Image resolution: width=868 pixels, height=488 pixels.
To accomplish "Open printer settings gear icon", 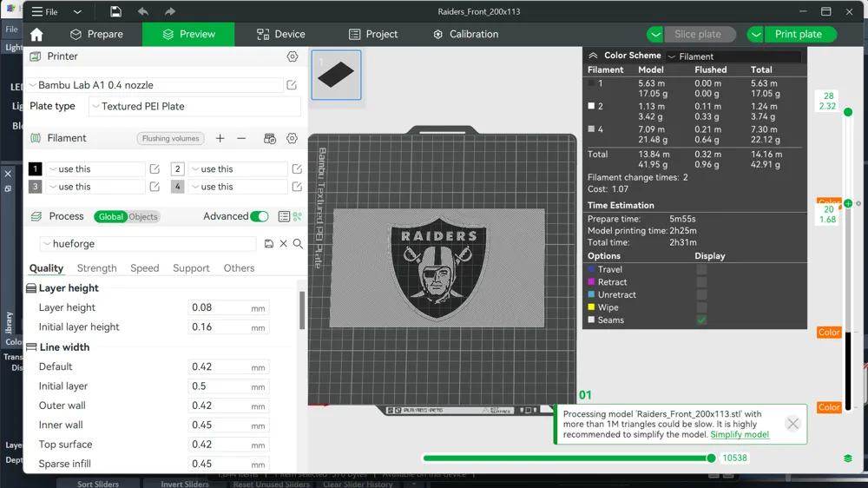I will point(293,56).
